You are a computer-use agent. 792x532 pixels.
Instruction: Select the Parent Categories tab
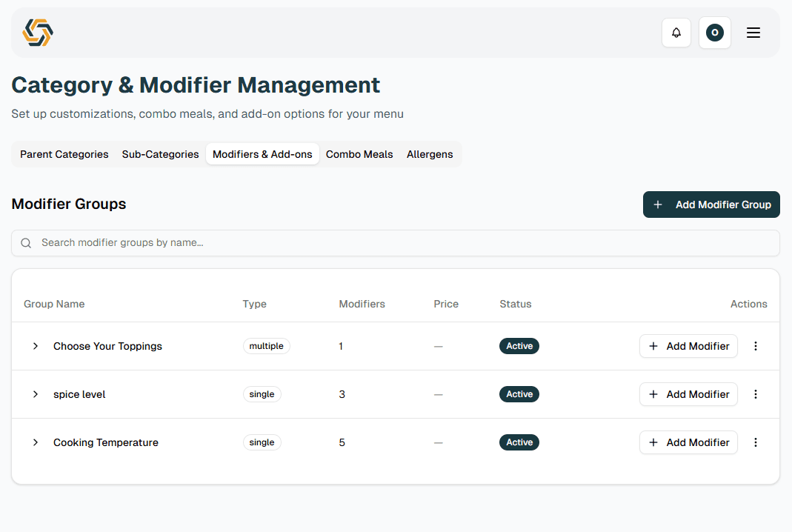point(64,154)
